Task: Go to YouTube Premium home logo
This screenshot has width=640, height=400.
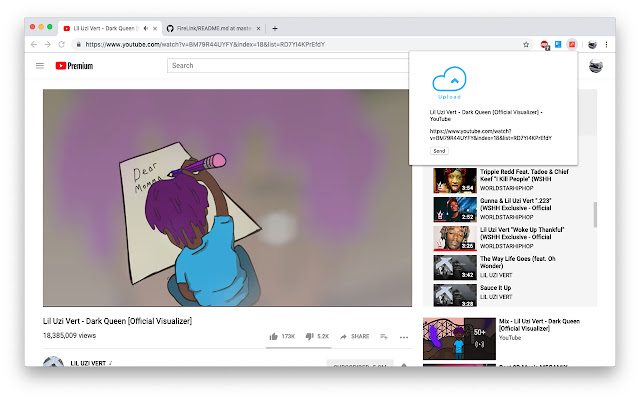Action: point(74,66)
